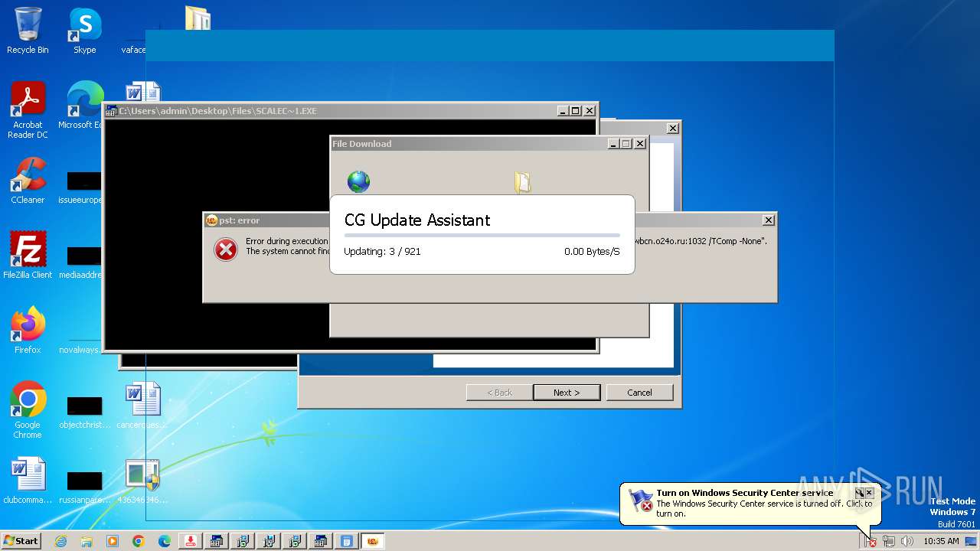Open the cancerques Word document icon
Screen dimensions: 980x551
tap(142, 406)
